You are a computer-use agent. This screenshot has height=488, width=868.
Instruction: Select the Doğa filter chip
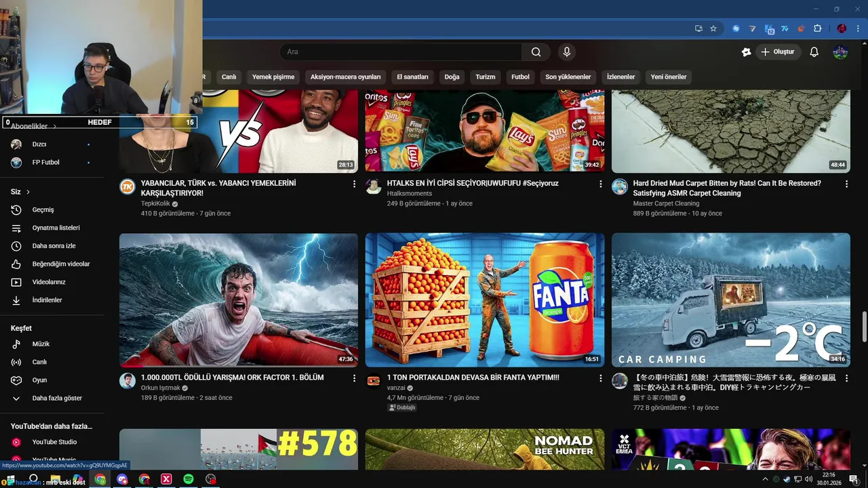[452, 77]
